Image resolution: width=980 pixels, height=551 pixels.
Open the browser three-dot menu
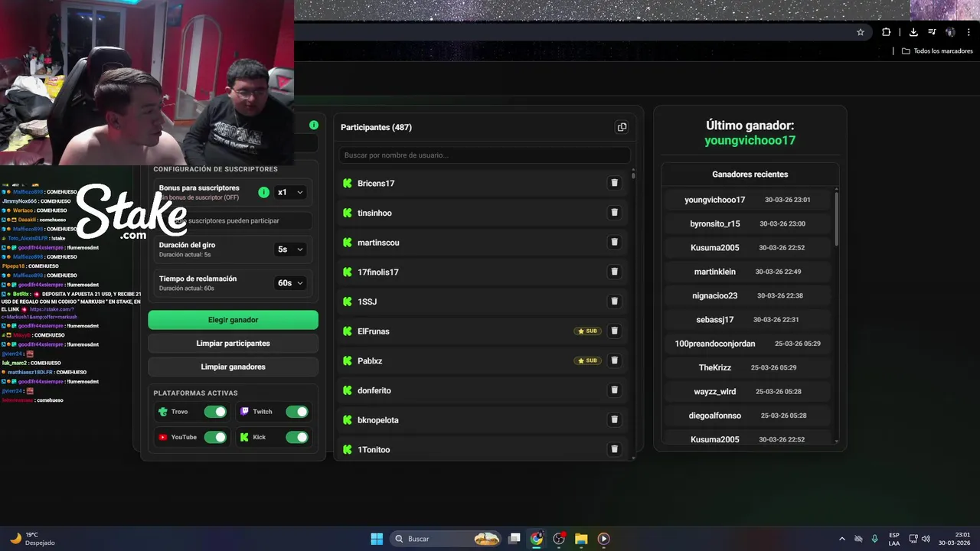point(969,32)
